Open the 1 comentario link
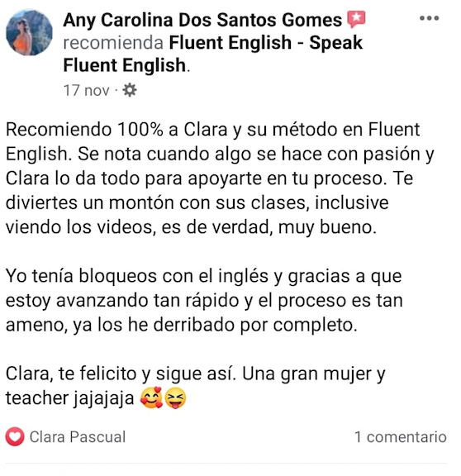This screenshot has width=461, height=476. tap(401, 437)
